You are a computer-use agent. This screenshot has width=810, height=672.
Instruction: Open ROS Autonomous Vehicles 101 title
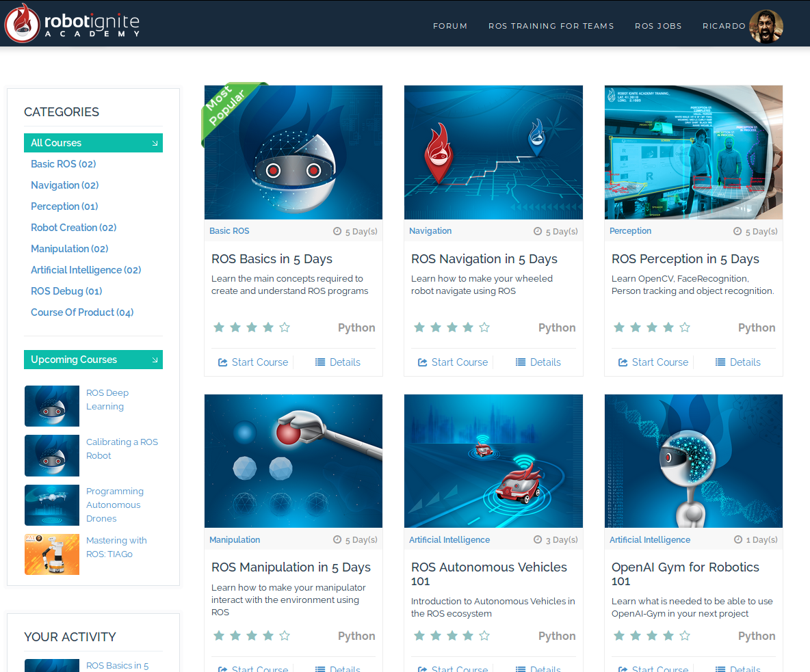[x=489, y=574]
